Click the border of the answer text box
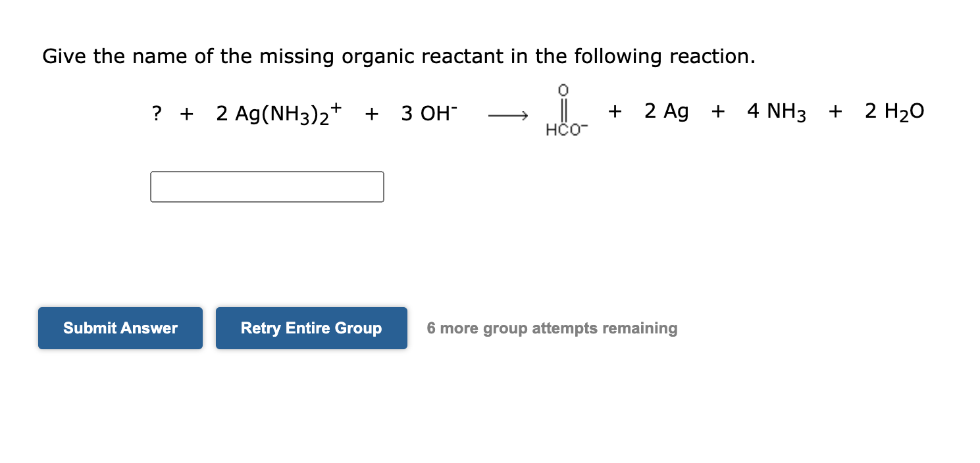 click(x=267, y=173)
